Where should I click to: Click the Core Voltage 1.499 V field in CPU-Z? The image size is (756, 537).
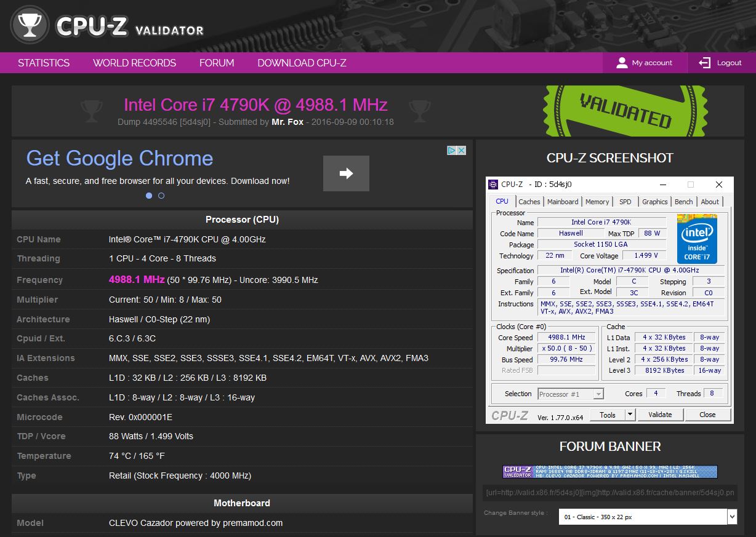coord(644,255)
